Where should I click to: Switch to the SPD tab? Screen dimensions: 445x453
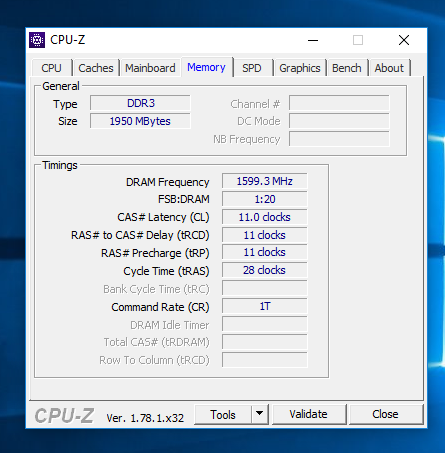click(x=252, y=68)
